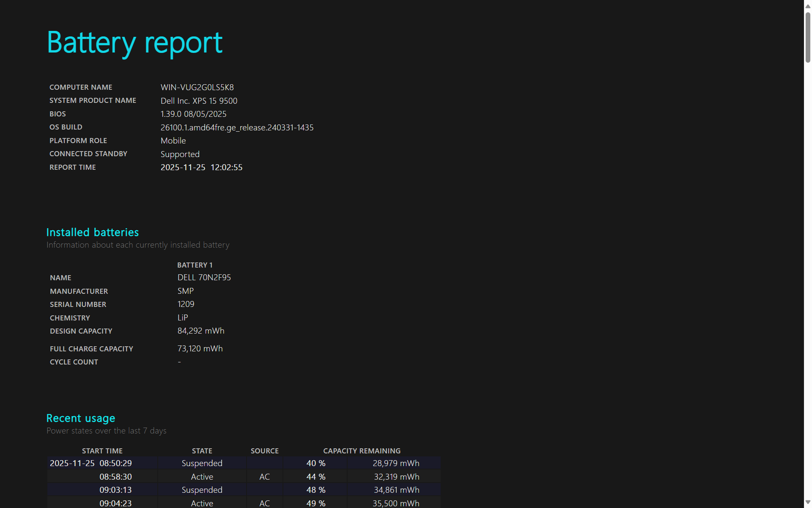Click the OS build string value
Image resolution: width=812 pixels, height=508 pixels.
pos(237,127)
